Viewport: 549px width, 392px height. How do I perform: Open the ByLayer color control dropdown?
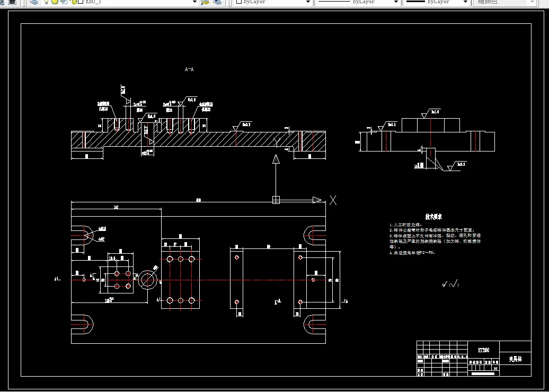click(308, 2)
